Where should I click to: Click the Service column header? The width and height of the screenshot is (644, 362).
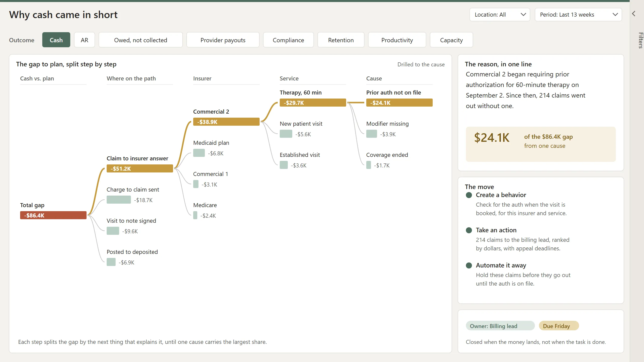[x=289, y=78]
